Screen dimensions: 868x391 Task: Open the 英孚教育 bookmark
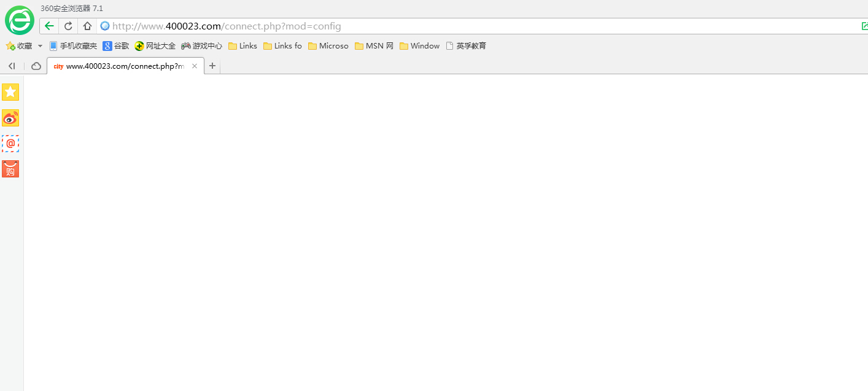click(x=466, y=46)
